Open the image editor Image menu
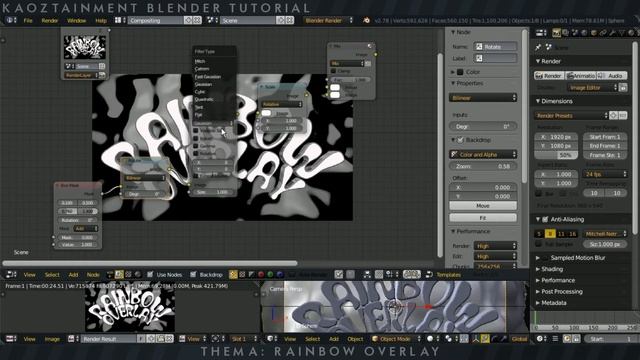The width and height of the screenshot is (640, 360). 52,339
